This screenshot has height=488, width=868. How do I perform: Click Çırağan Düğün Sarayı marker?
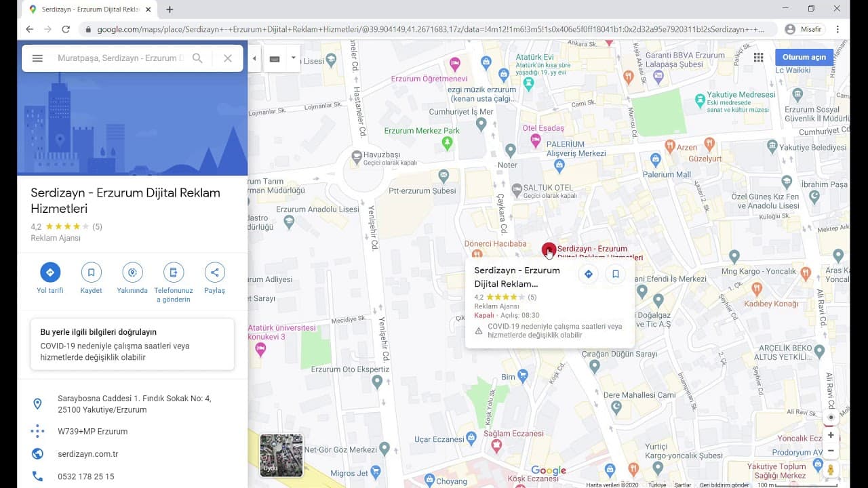(595, 367)
